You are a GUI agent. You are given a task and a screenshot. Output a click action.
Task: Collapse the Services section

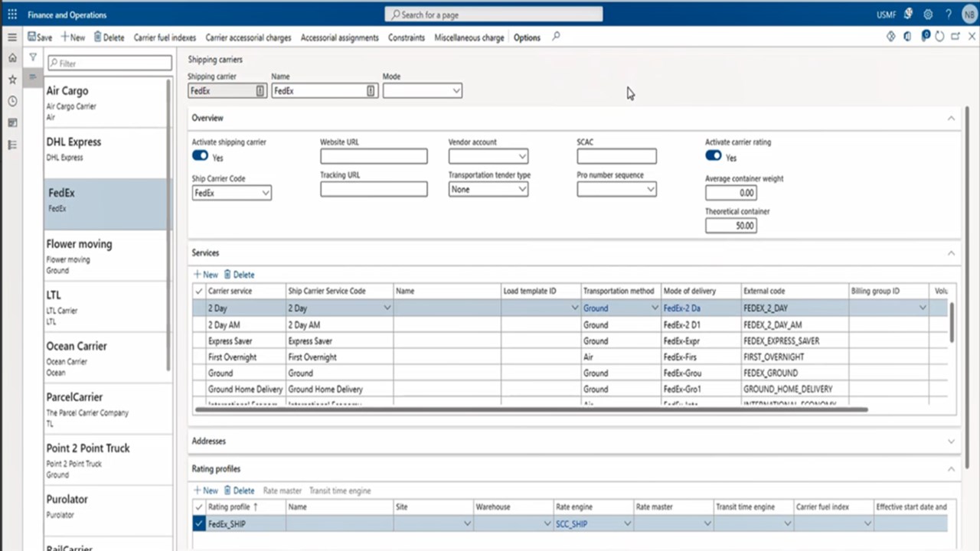pyautogui.click(x=951, y=253)
